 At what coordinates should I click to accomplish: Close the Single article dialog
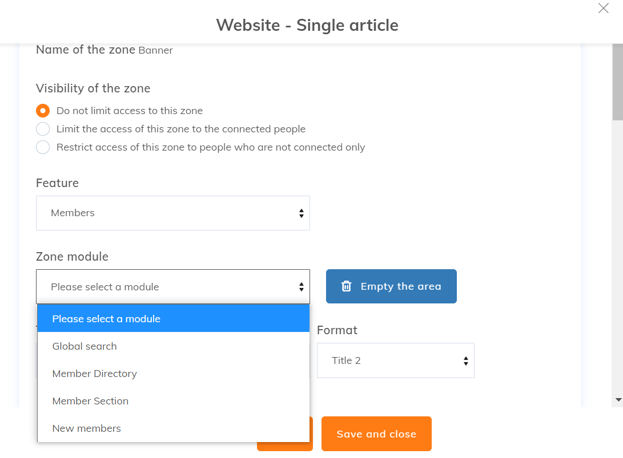tap(603, 8)
